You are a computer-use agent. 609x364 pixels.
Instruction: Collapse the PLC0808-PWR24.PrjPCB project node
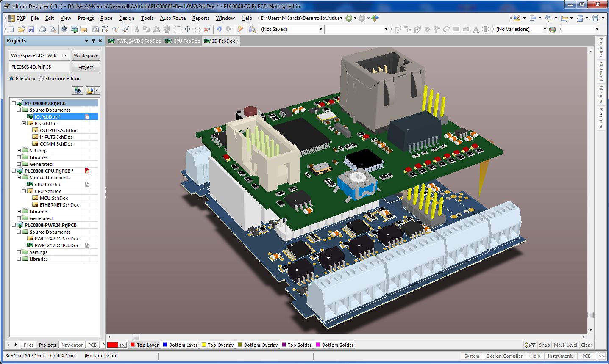[14, 225]
